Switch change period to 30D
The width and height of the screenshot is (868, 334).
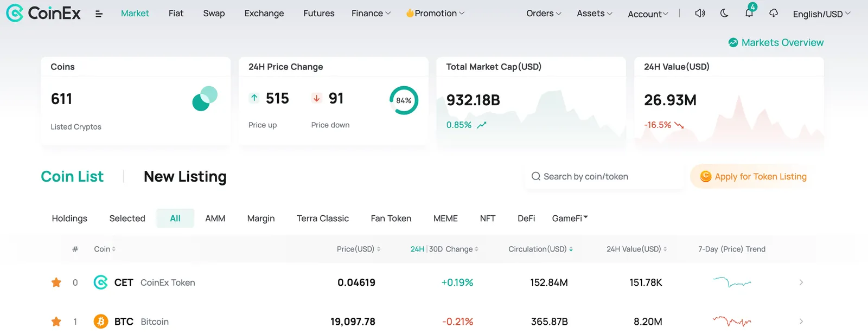click(436, 249)
